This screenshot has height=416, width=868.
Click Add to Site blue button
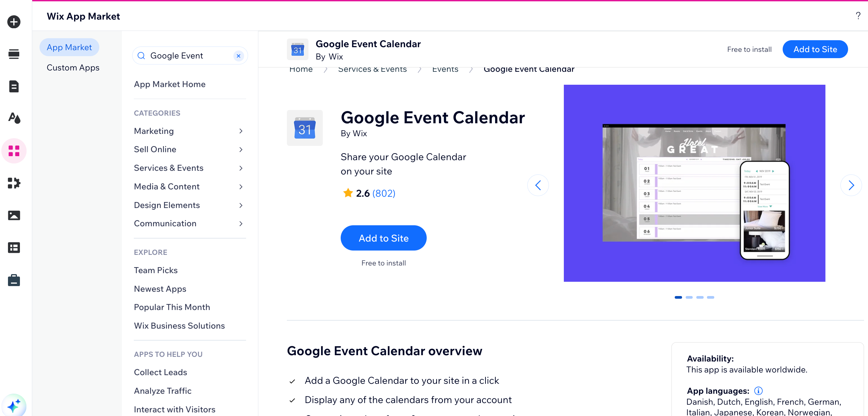(x=384, y=238)
